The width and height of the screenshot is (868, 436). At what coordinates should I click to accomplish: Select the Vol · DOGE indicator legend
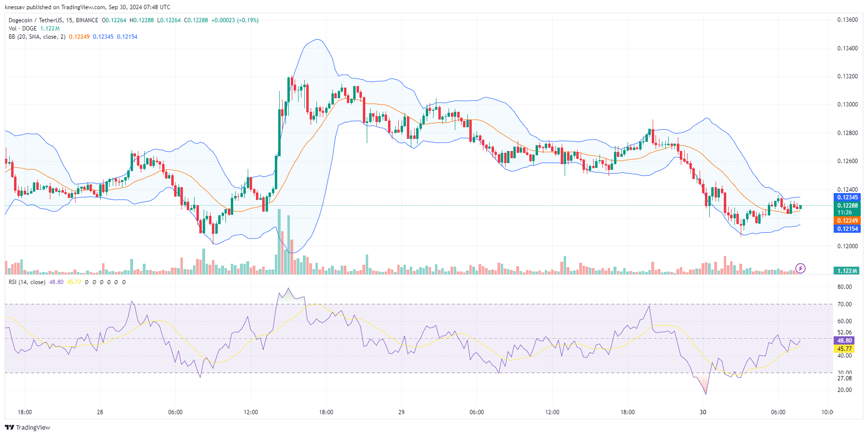[x=23, y=29]
